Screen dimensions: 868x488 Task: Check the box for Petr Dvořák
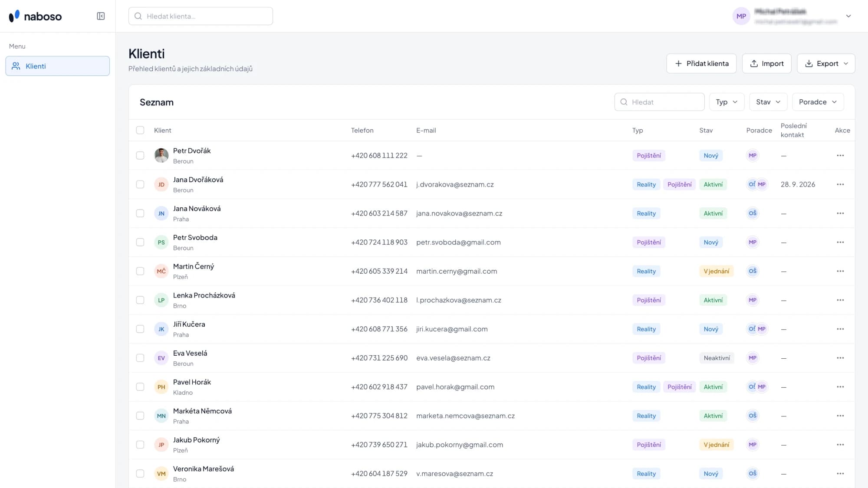coord(140,155)
